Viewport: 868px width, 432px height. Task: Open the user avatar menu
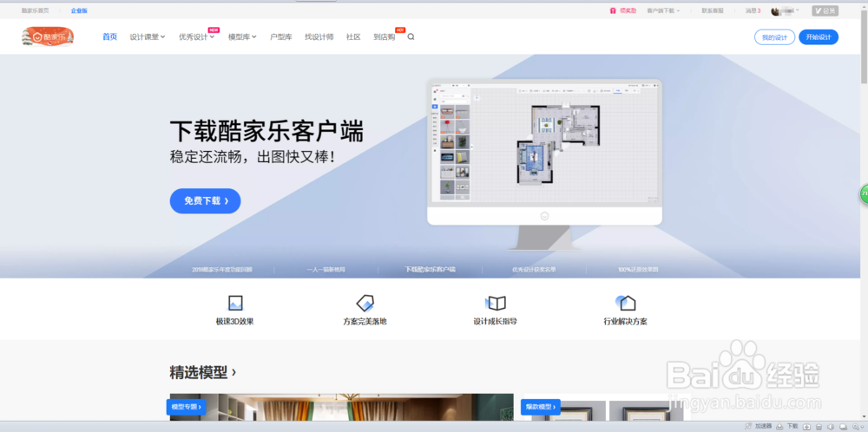click(x=785, y=10)
